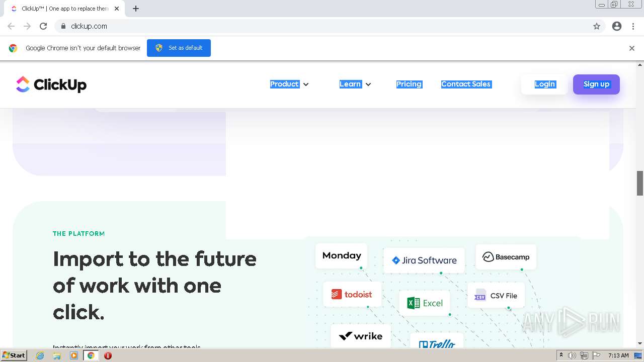644x362 pixels.
Task: Open Internet Explorer from taskbar
Action: pyautogui.click(x=40, y=355)
